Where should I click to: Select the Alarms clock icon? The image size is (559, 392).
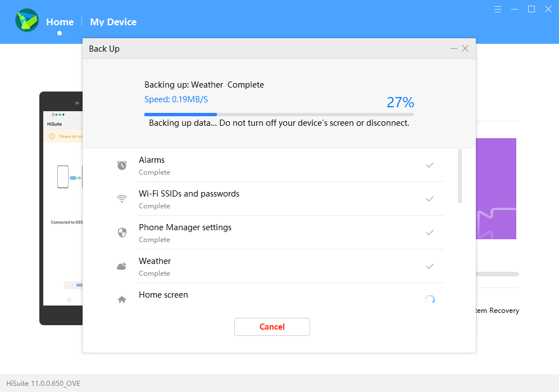pos(122,165)
